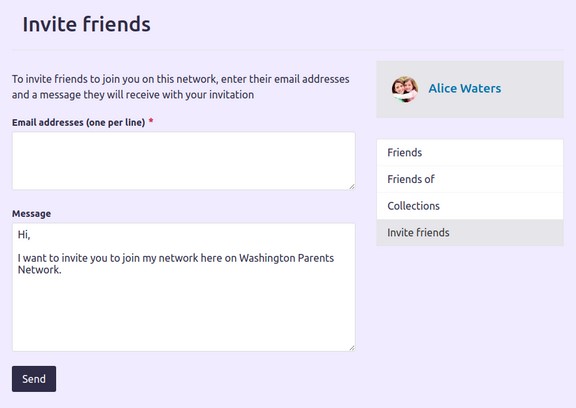The image size is (576, 408).
Task: Click the Invite friends page heading
Action: pos(87,24)
